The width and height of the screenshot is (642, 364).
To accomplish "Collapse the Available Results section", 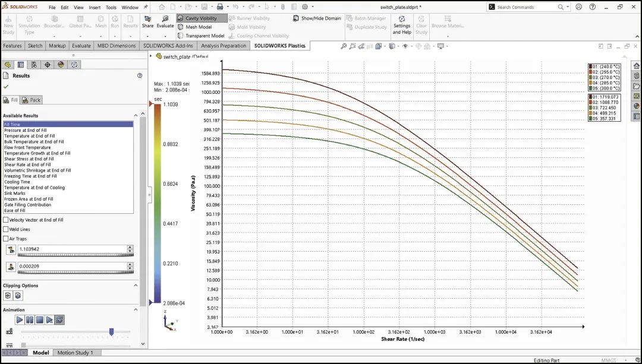I will (135, 116).
